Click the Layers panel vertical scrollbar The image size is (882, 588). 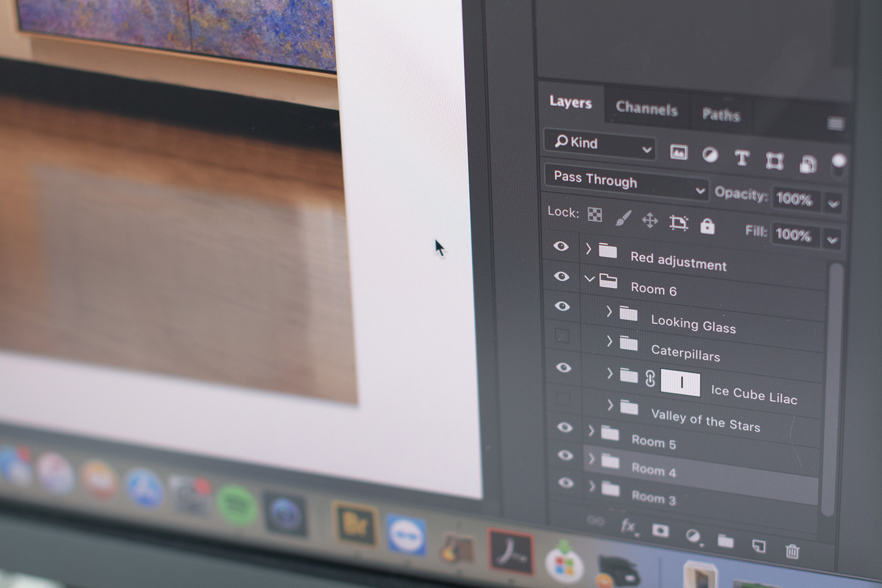(x=833, y=390)
